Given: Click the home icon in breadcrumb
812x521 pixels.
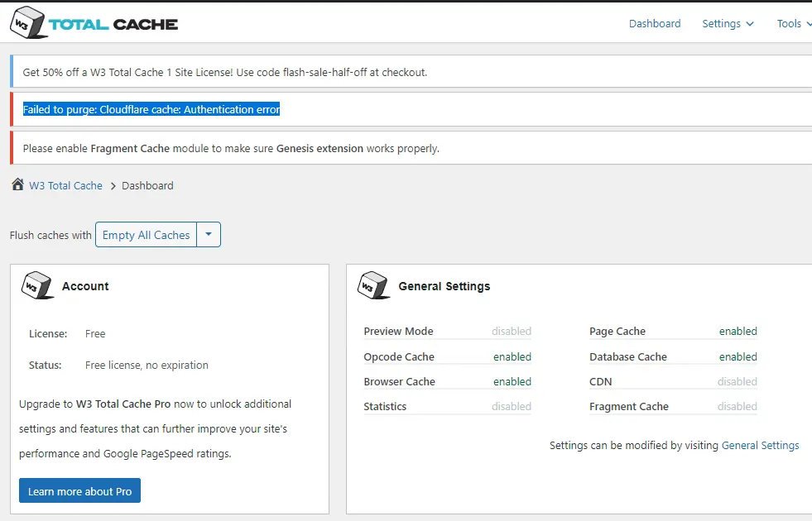Looking at the screenshot, I should pos(17,184).
